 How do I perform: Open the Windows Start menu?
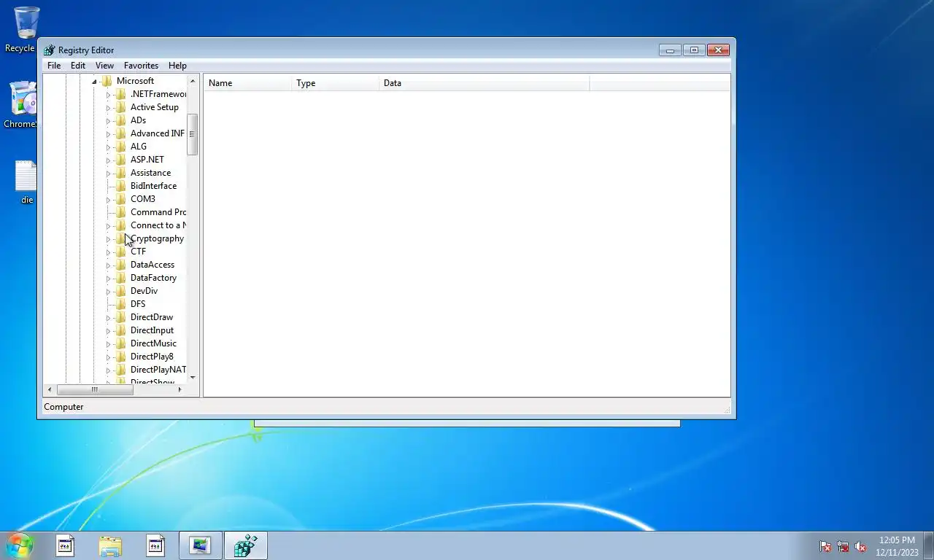pyautogui.click(x=20, y=545)
